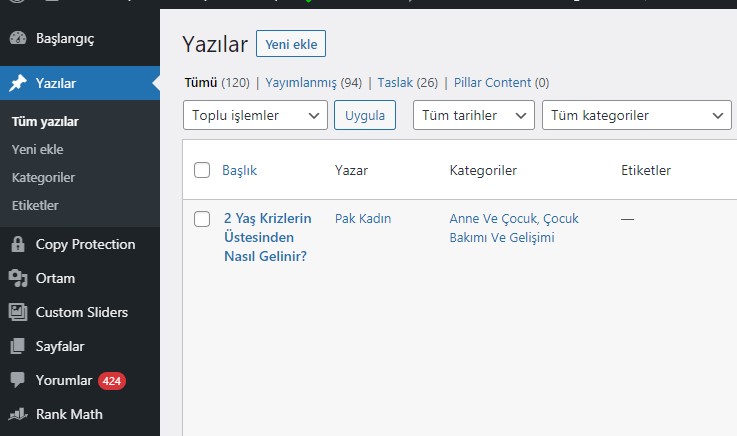Open the Ortam media icon
Image resolution: width=737 pixels, height=436 pixels.
pyautogui.click(x=18, y=278)
